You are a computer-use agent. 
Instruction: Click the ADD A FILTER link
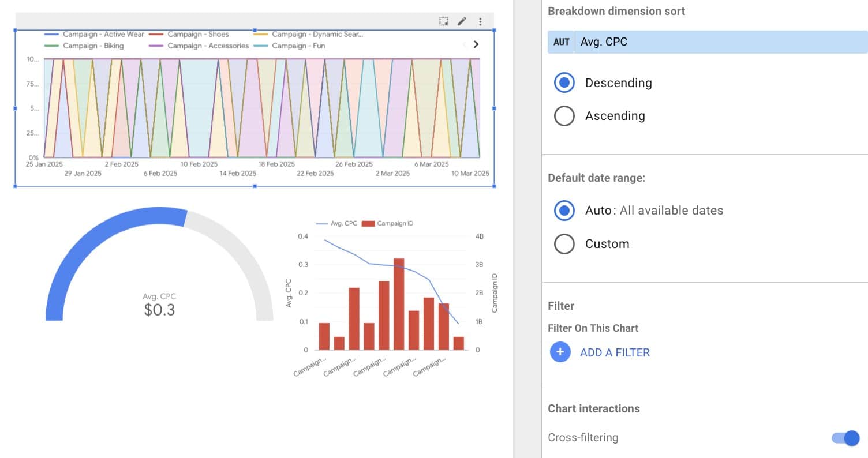[x=615, y=352]
